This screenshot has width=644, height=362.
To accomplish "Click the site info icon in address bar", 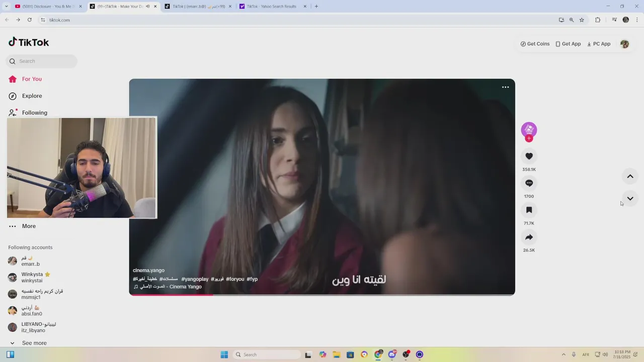I will tap(43, 20).
